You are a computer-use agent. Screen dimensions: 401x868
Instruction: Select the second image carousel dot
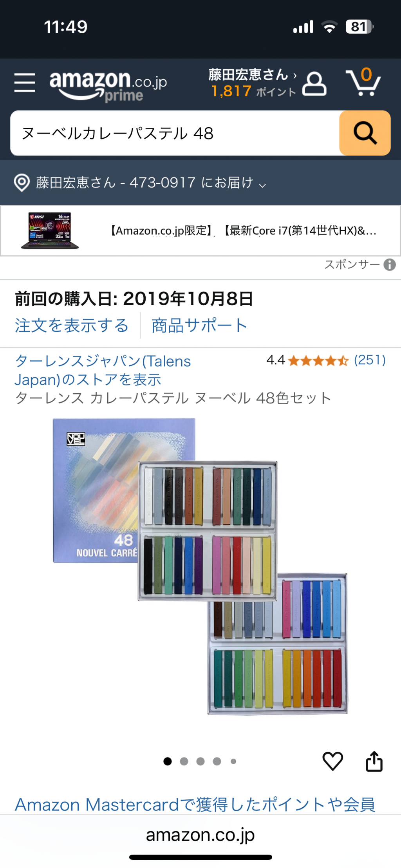click(184, 761)
